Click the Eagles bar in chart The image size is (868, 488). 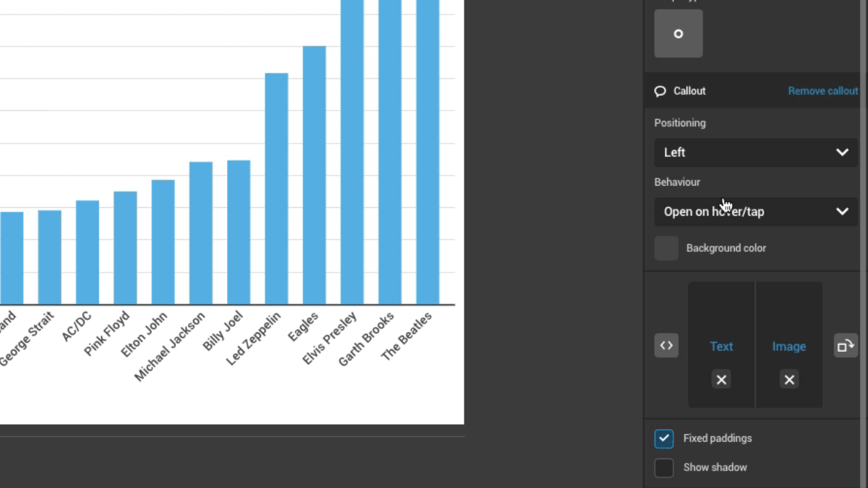(314, 175)
